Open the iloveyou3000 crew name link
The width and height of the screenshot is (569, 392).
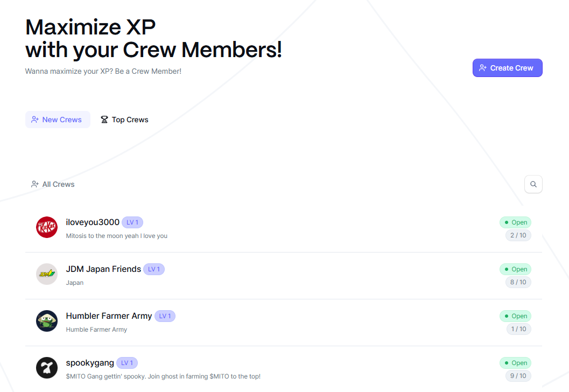point(93,222)
